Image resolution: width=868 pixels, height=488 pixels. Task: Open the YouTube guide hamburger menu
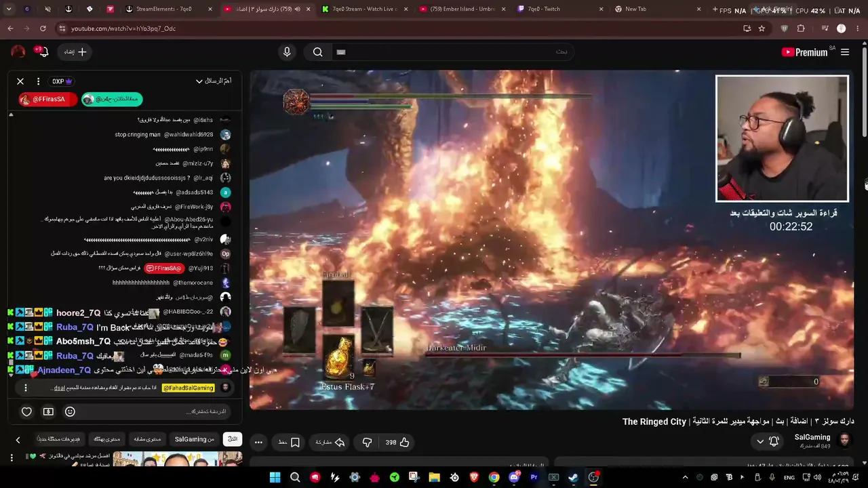click(845, 52)
